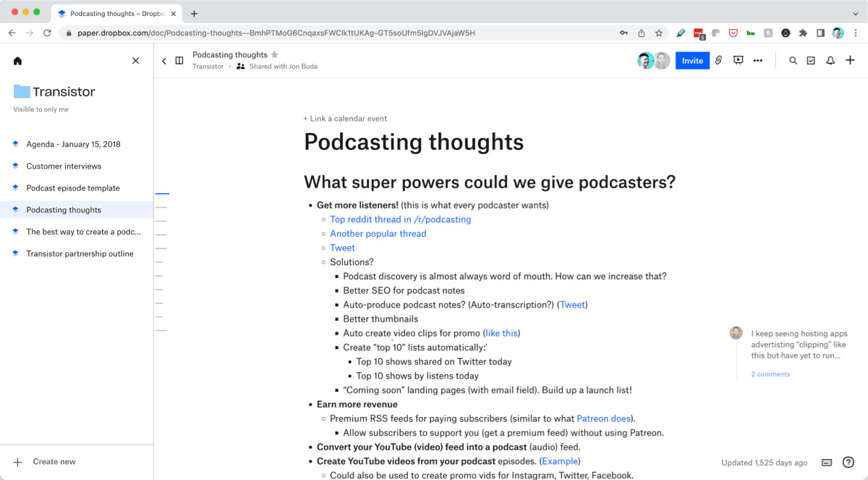The image size is (868, 480).
Task: Star the Podcasting thoughts document
Action: tap(274, 55)
